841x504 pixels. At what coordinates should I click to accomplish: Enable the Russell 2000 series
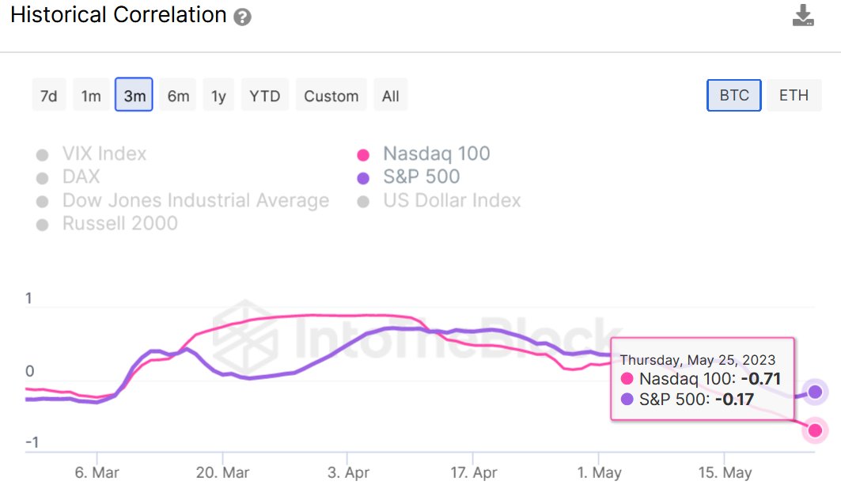(119, 224)
